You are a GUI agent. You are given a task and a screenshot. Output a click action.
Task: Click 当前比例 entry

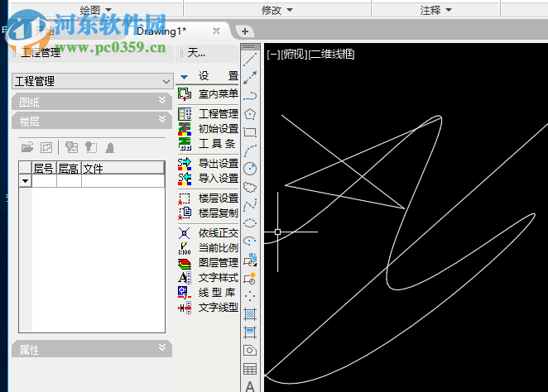click(x=208, y=248)
